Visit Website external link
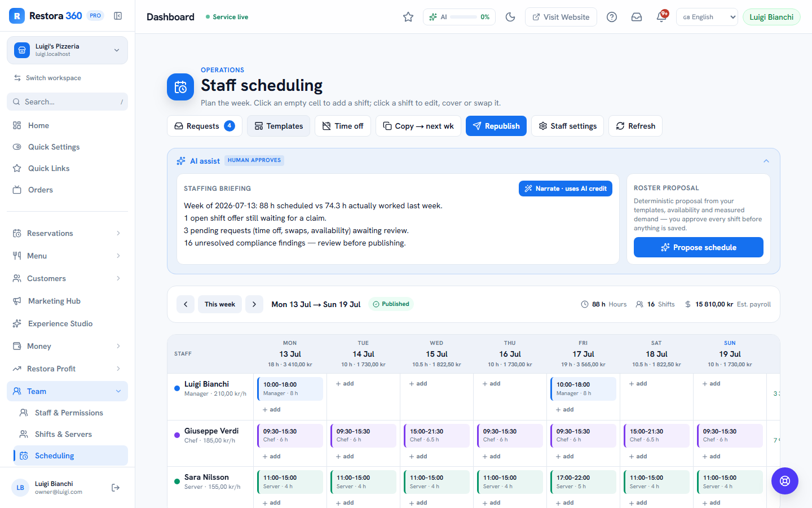Viewport: 812px width, 508px height. click(561, 17)
